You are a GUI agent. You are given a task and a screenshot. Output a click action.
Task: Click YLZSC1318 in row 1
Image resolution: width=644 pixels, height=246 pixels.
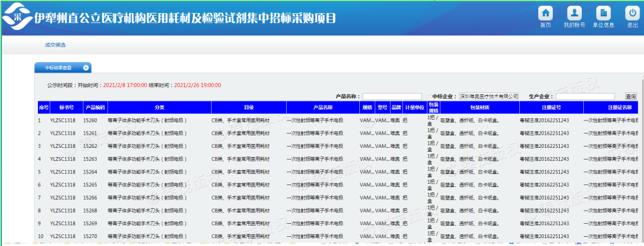[63, 120]
